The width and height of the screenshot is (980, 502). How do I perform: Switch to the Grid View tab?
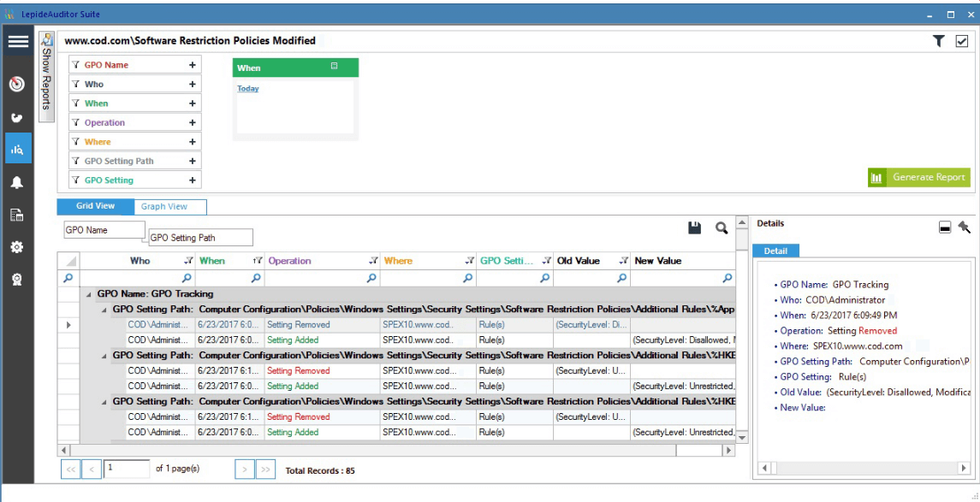(x=95, y=207)
